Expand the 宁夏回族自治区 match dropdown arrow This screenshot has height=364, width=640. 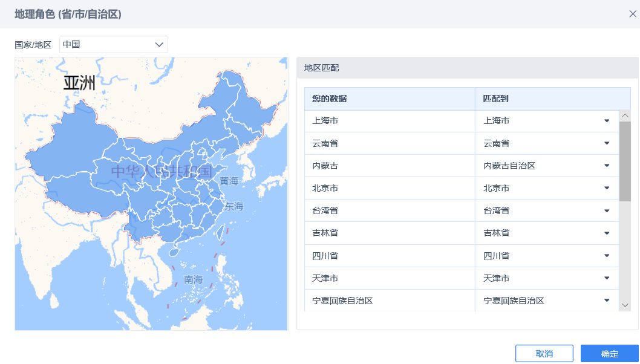coord(607,301)
